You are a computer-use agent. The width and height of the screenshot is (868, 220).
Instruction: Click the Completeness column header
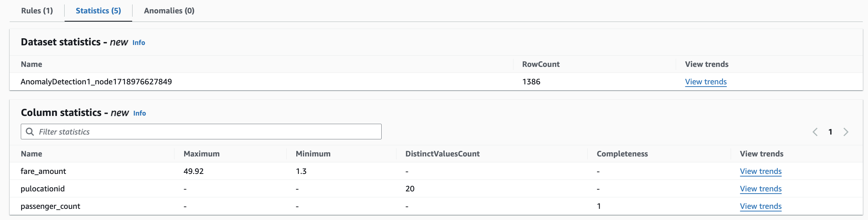622,154
